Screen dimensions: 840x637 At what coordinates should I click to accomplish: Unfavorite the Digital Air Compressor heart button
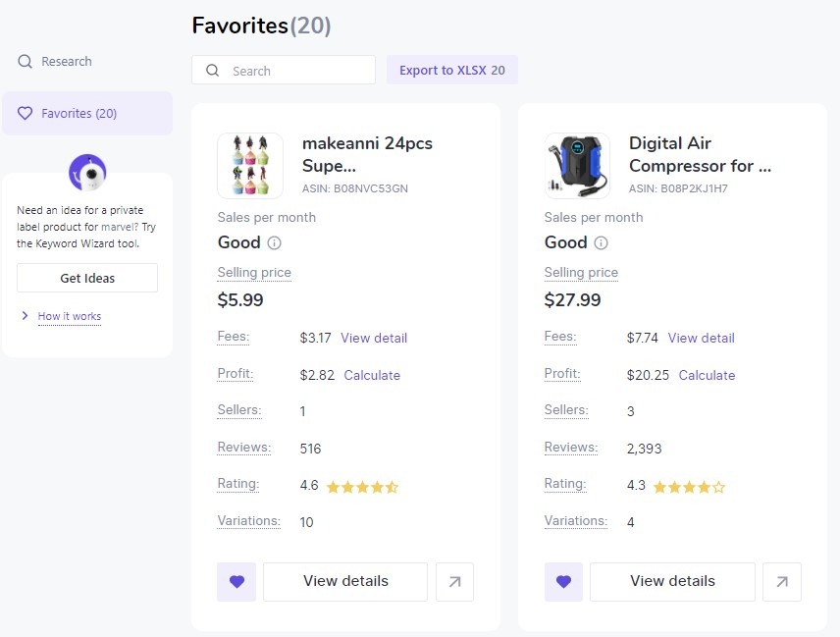pyautogui.click(x=563, y=582)
